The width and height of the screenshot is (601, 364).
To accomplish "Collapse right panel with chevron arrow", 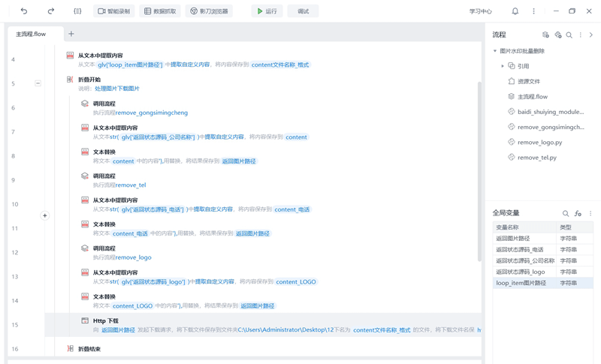I will tap(591, 35).
